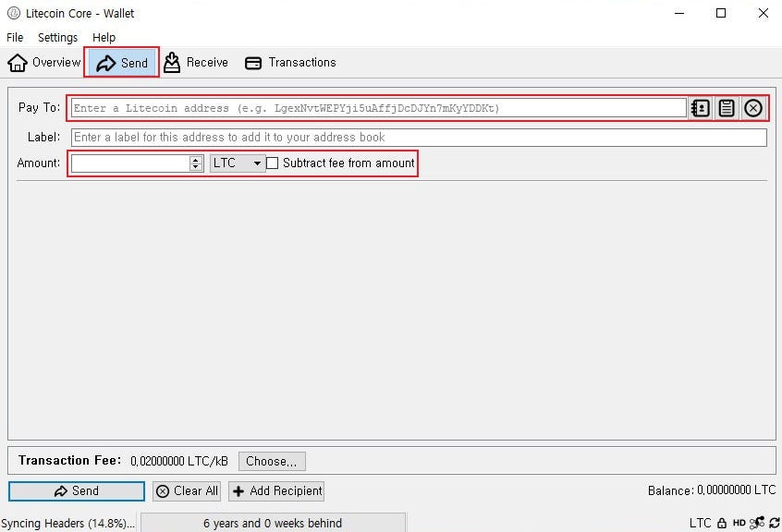The width and height of the screenshot is (782, 532).
Task: Increase amount with the up spinner arrow
Action: tap(196, 160)
